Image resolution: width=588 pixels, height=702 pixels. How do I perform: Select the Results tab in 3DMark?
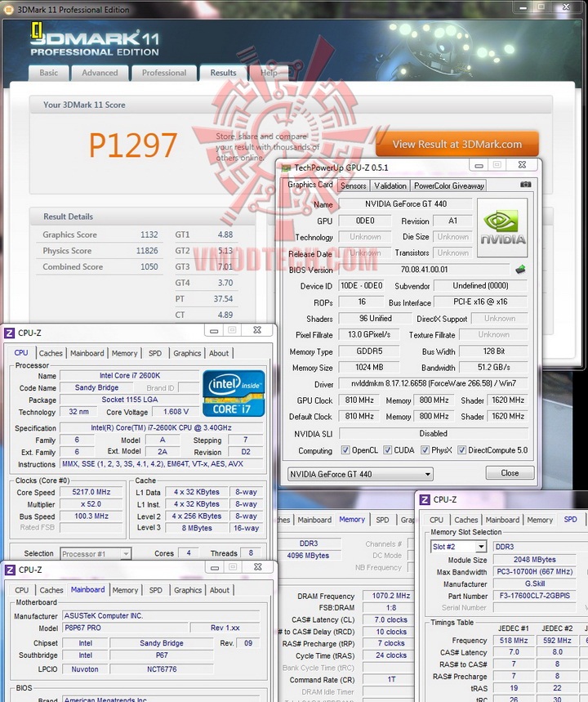(223, 73)
